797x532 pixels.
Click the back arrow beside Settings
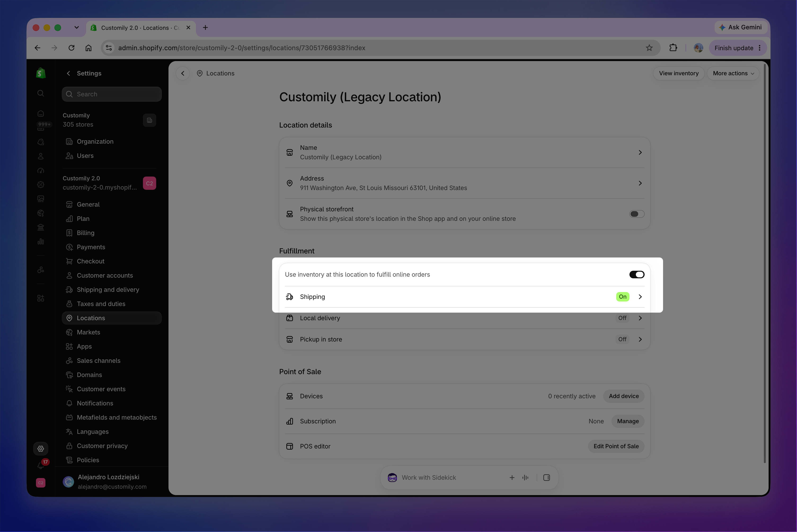click(69, 73)
